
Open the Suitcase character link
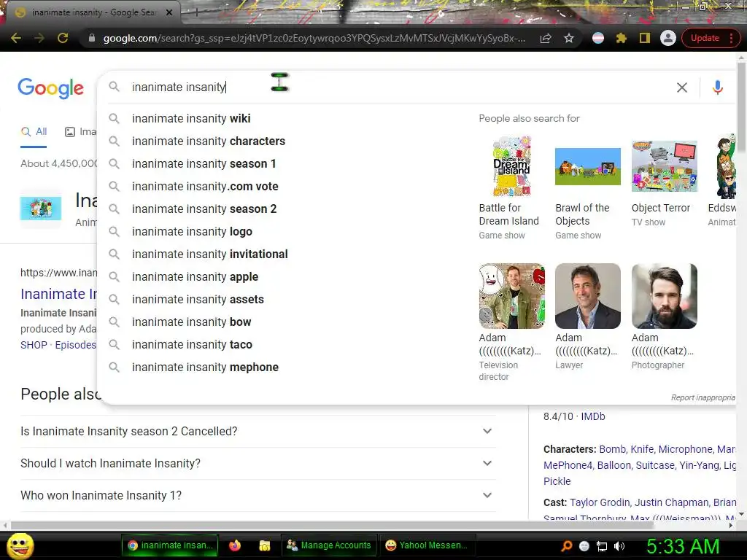pyautogui.click(x=655, y=465)
